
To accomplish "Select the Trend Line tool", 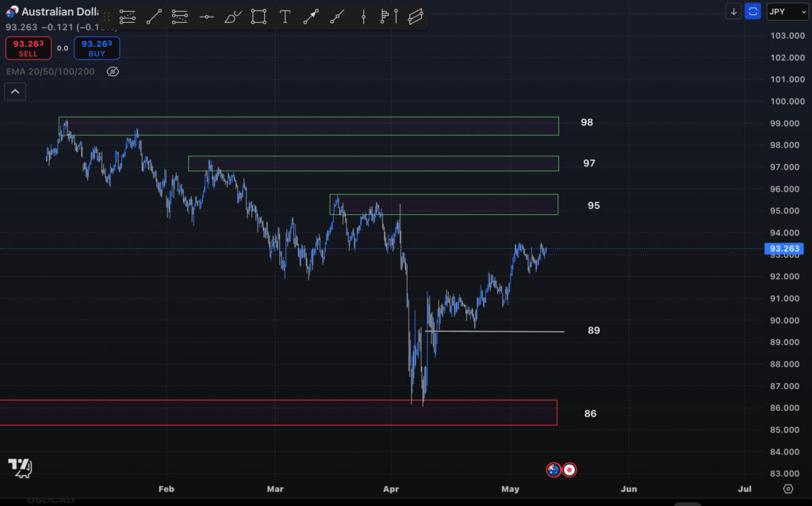I will coord(154,17).
